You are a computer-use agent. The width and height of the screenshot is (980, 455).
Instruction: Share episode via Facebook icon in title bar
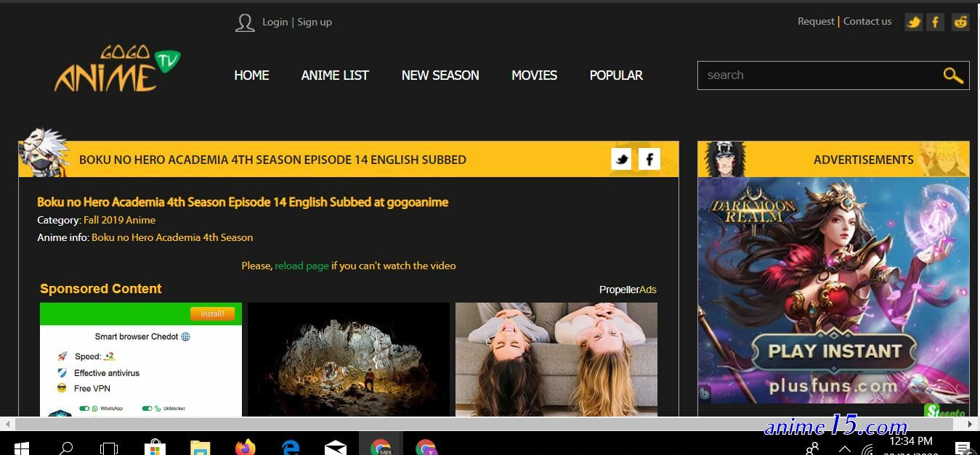649,159
